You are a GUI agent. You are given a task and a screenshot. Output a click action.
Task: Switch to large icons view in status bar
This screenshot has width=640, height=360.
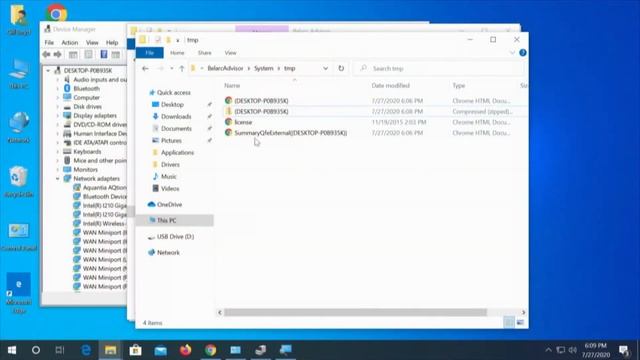tap(520, 322)
